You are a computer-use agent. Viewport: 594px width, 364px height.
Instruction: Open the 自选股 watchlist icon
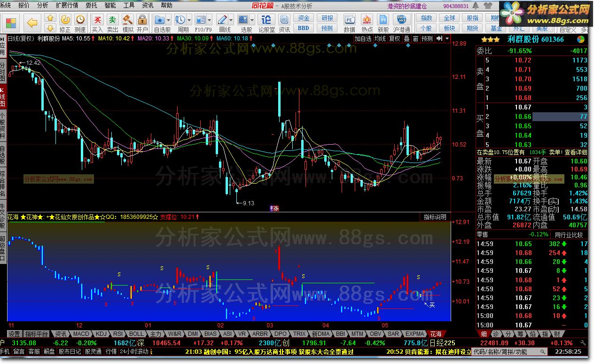(x=160, y=19)
